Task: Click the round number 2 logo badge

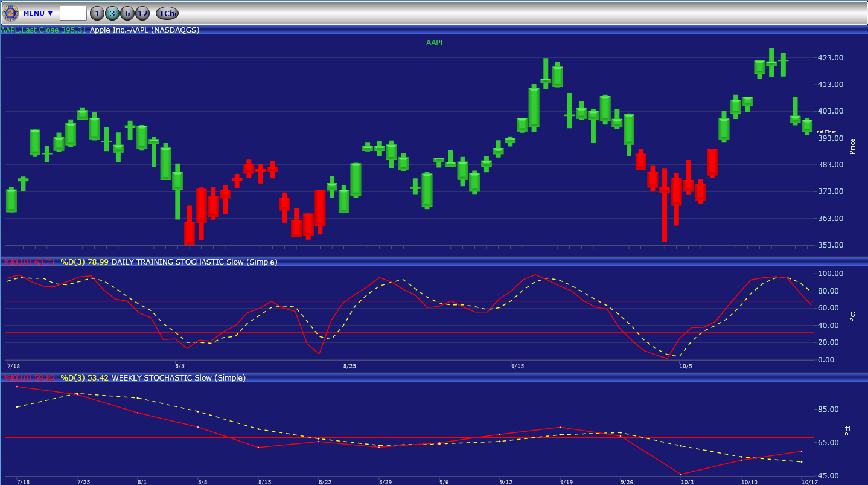Action: pyautogui.click(x=11, y=13)
